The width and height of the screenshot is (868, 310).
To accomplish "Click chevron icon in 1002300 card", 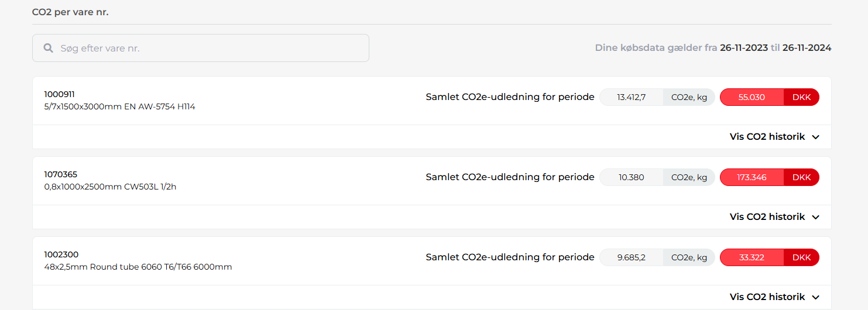I will (816, 297).
